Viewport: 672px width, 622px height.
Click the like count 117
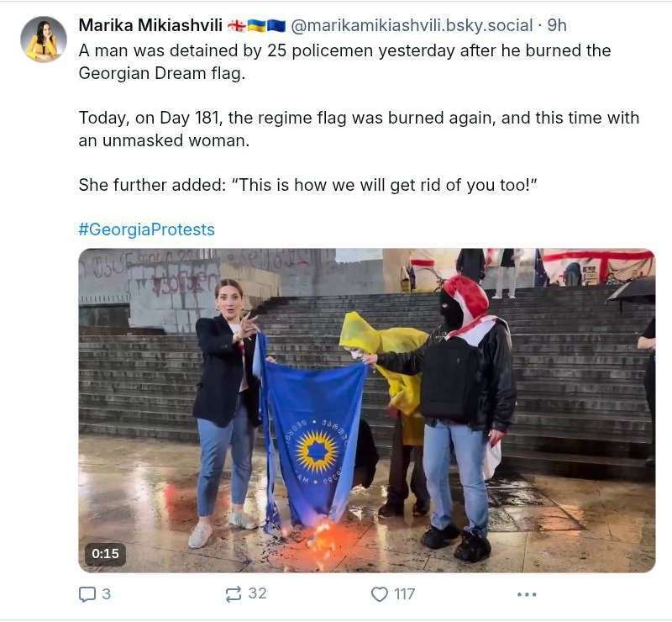point(404,594)
